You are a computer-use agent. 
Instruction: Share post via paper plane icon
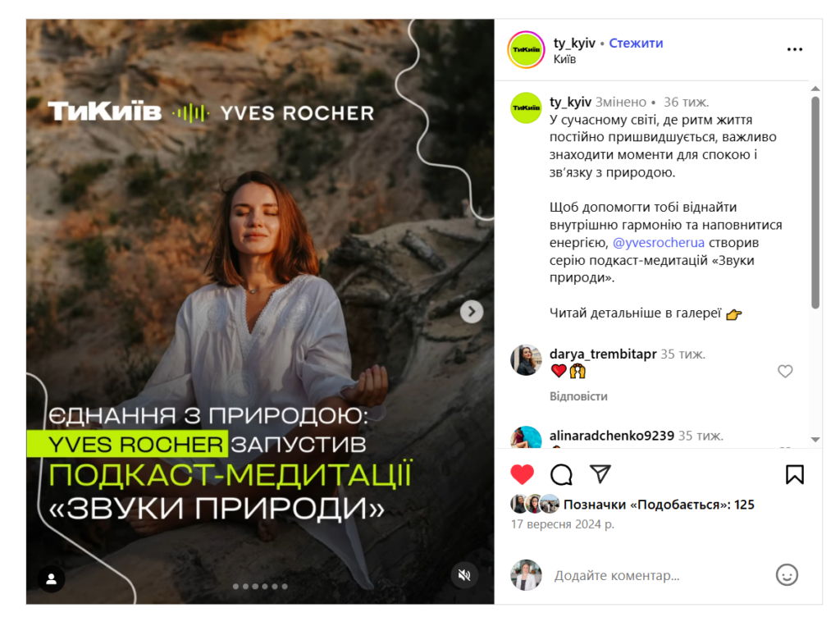tap(600, 473)
